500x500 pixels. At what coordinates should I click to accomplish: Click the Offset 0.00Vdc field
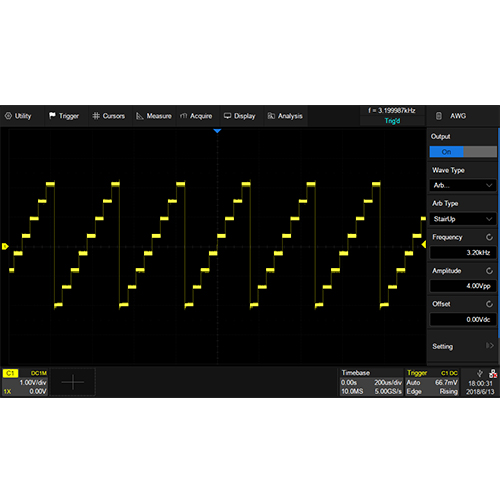(463, 319)
